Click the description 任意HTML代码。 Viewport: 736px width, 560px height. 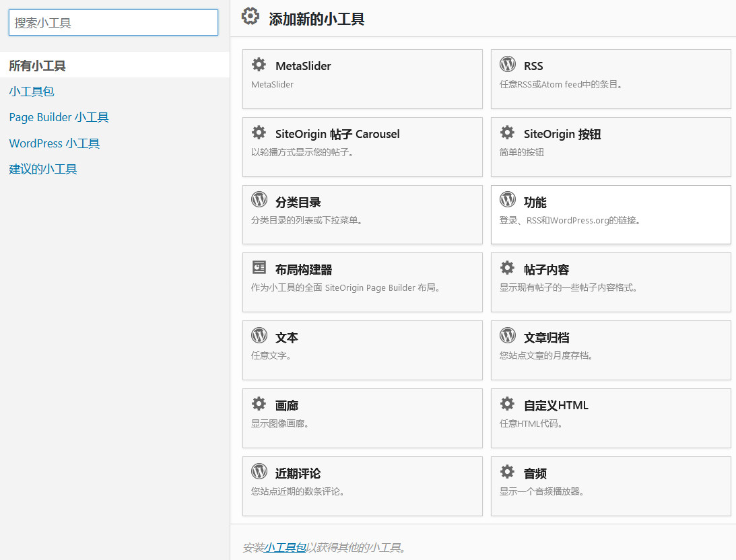(531, 423)
